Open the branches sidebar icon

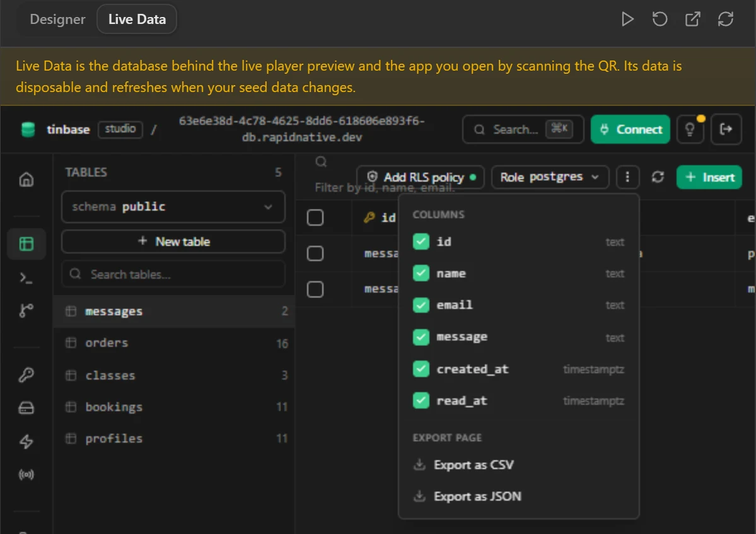tap(26, 310)
